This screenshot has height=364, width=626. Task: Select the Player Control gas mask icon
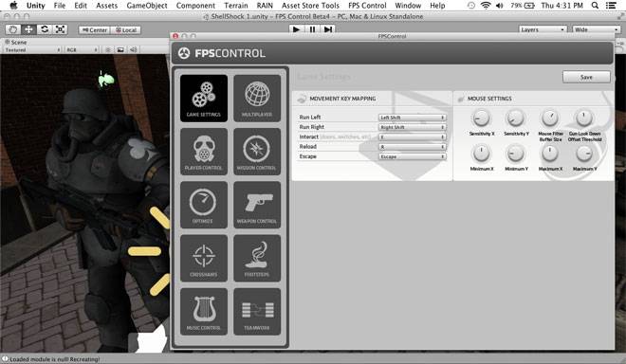(204, 152)
